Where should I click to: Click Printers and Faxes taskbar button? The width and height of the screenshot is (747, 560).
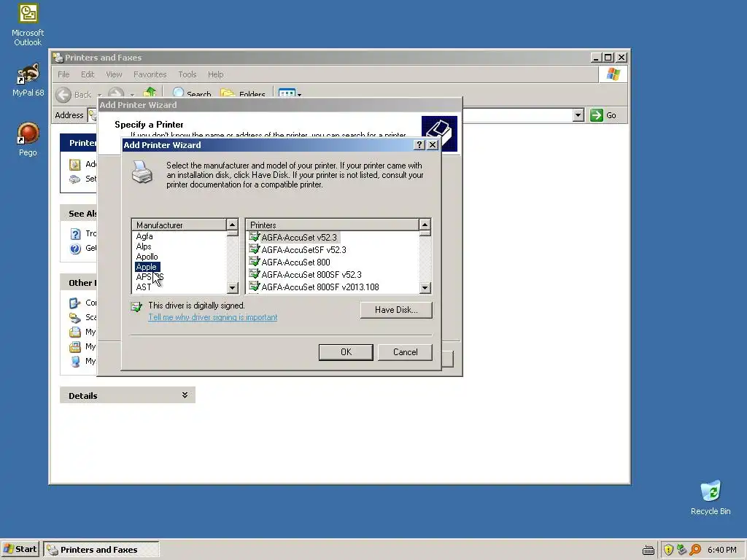pyautogui.click(x=101, y=549)
